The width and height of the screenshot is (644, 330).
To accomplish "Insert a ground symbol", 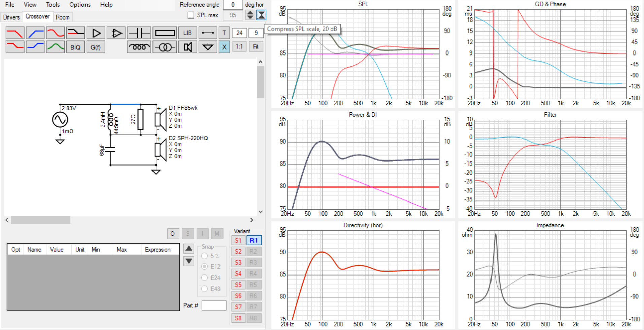I will click(208, 47).
